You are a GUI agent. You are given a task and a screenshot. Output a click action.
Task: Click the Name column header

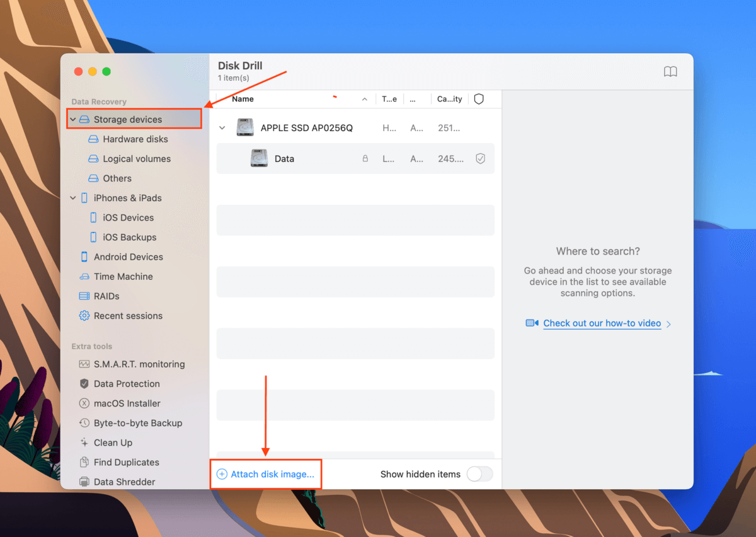(243, 99)
